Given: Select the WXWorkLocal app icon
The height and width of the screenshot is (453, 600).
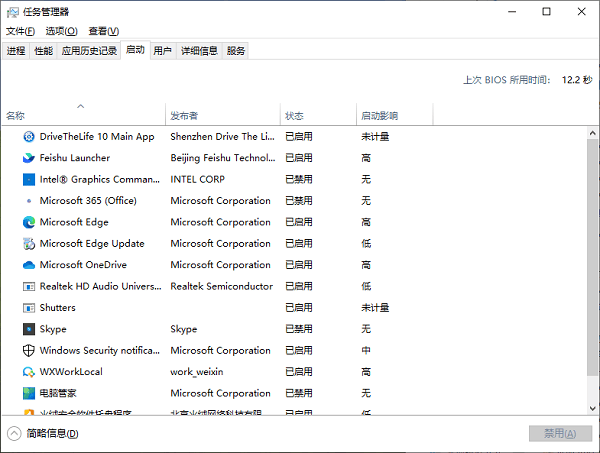Looking at the screenshot, I should pos(29,372).
